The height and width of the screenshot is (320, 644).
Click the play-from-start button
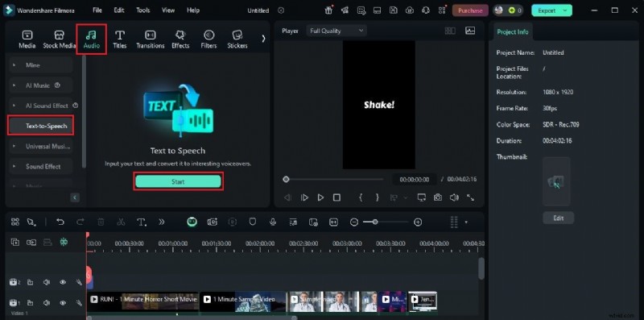[304, 197]
